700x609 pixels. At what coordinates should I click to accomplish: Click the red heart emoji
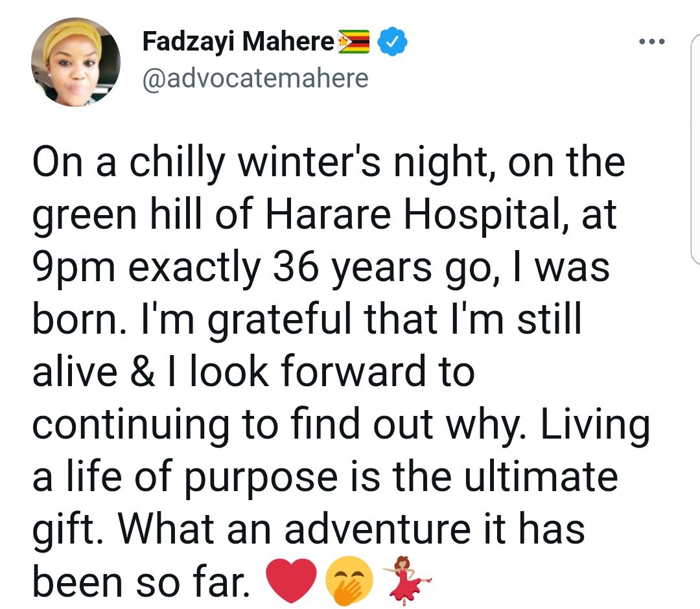[x=291, y=580]
